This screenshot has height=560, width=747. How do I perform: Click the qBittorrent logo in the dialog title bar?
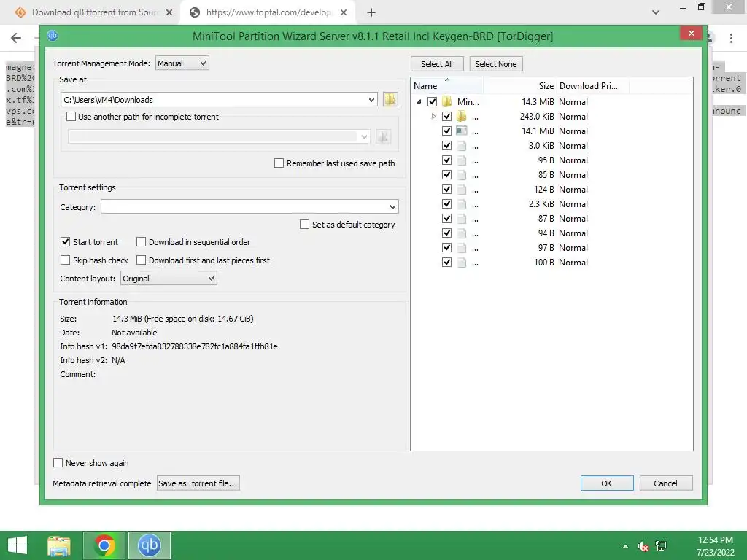pos(53,36)
